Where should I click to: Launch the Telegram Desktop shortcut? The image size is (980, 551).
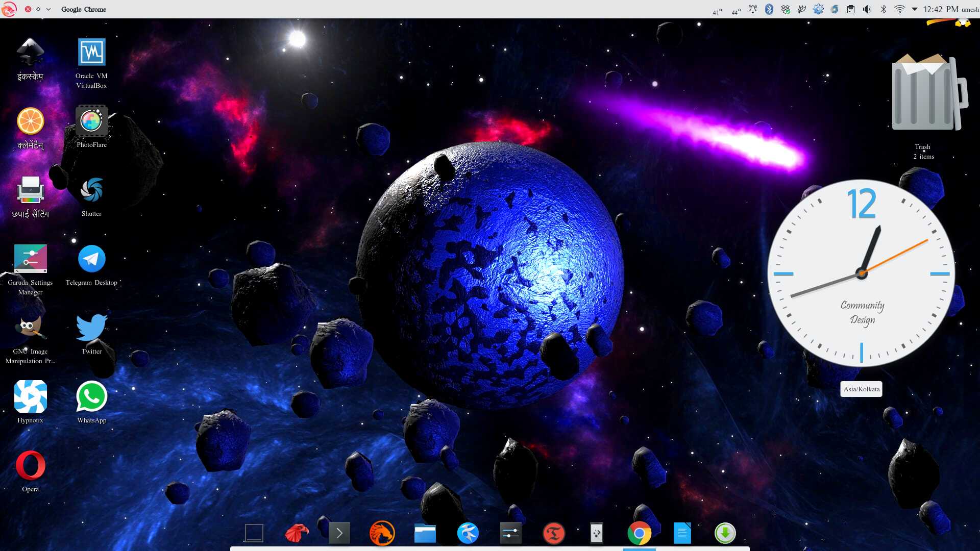(x=91, y=260)
